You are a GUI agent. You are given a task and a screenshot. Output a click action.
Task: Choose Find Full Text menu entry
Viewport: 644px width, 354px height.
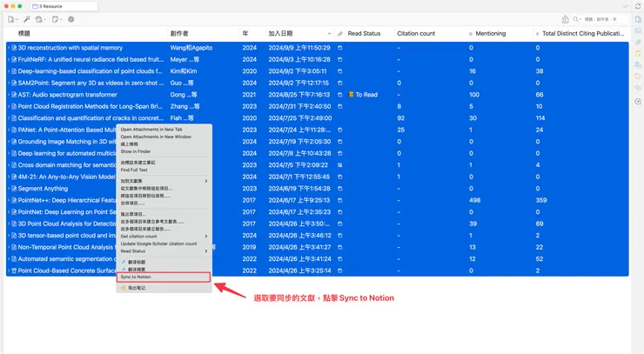click(164, 170)
